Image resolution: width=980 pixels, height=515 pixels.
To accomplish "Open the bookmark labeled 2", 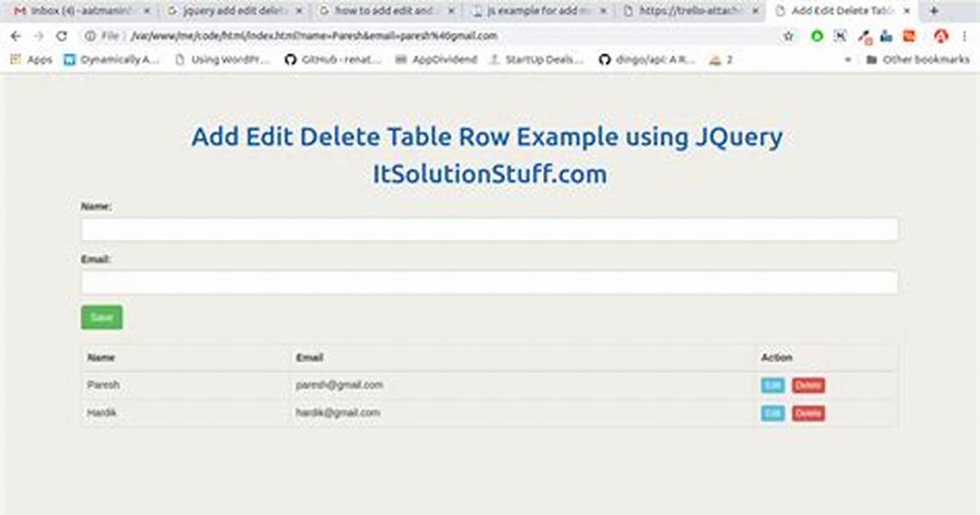I will [x=720, y=60].
